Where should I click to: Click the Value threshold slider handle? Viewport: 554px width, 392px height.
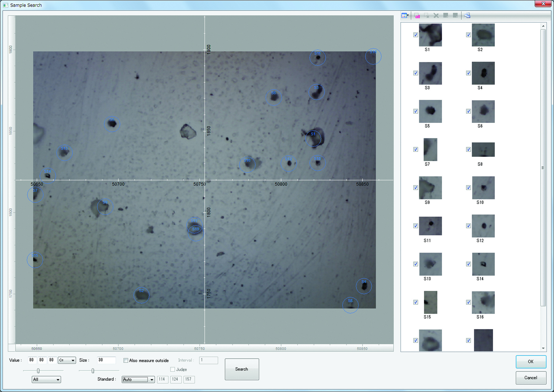pos(38,371)
